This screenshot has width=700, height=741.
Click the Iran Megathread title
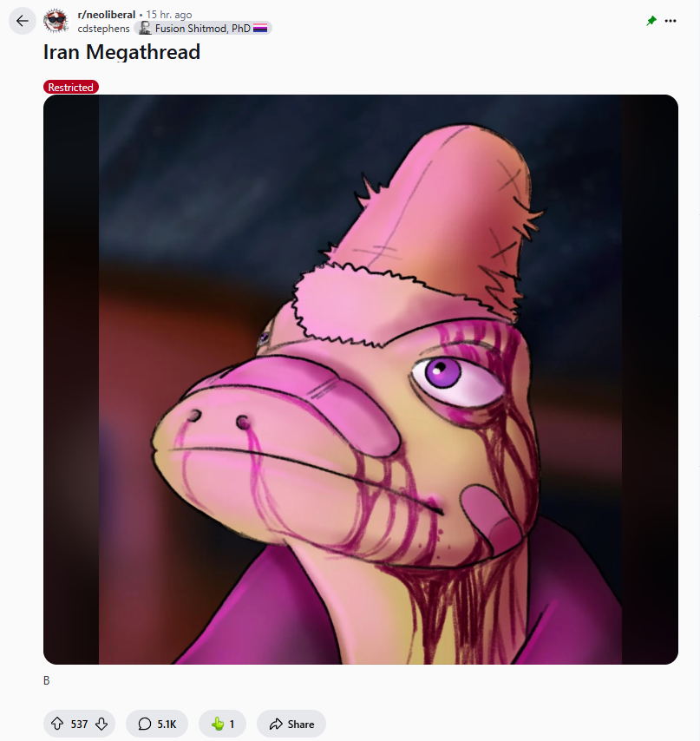point(121,52)
